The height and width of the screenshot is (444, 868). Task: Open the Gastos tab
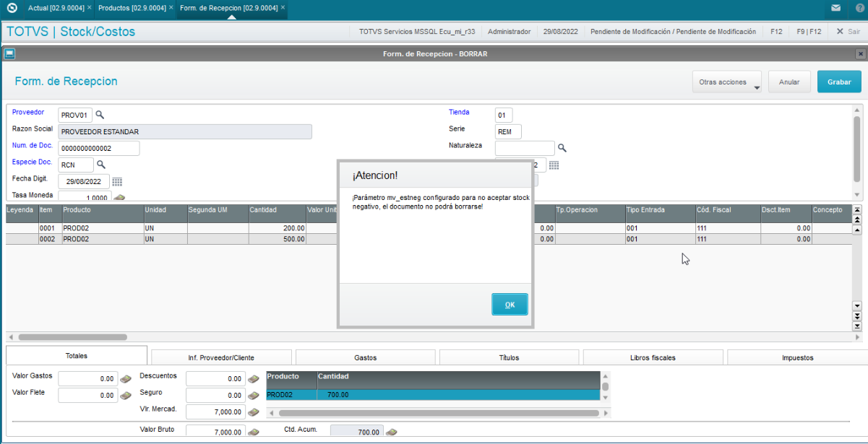[x=365, y=357]
